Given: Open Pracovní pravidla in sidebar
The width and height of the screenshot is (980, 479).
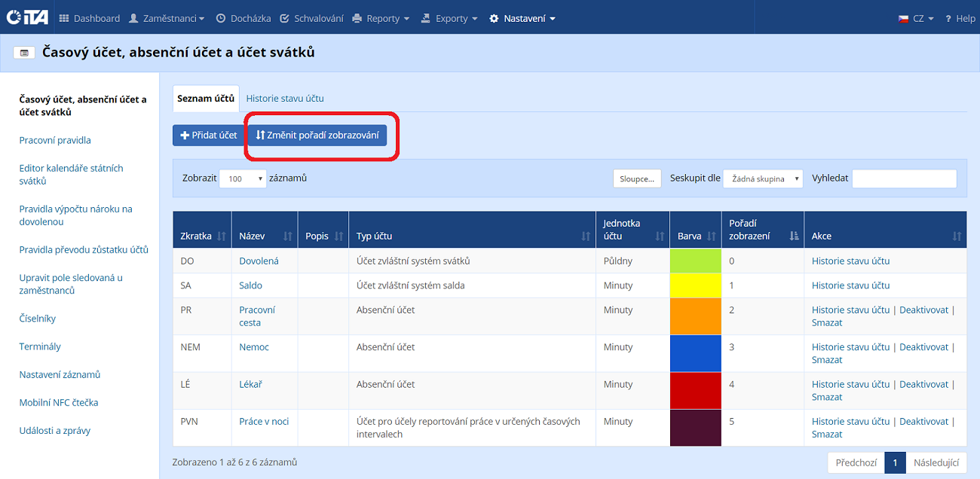Looking at the screenshot, I should click(55, 140).
